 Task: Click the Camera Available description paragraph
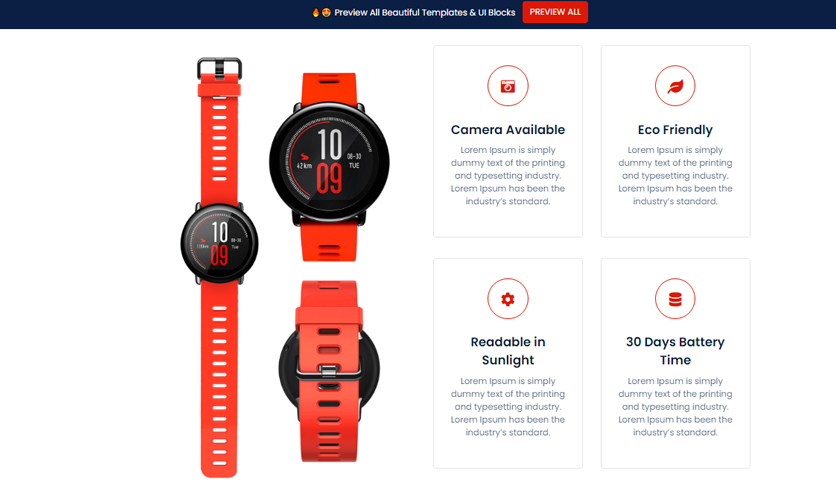coord(508,175)
